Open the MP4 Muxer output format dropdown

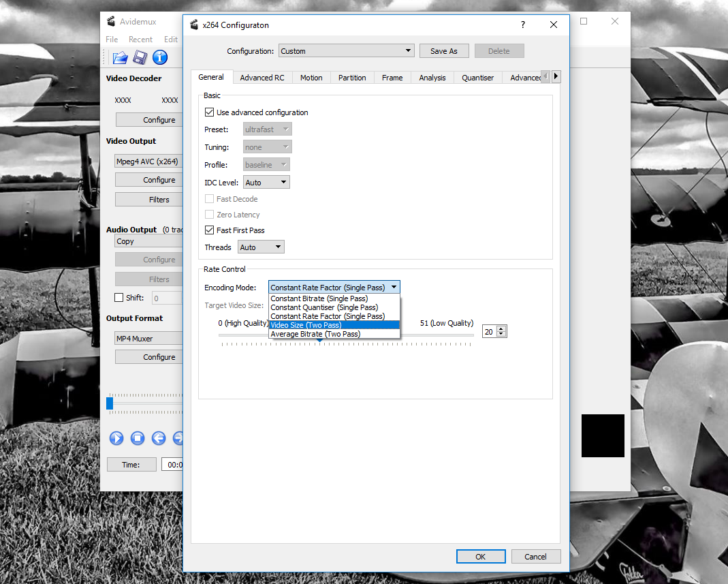[x=148, y=339]
